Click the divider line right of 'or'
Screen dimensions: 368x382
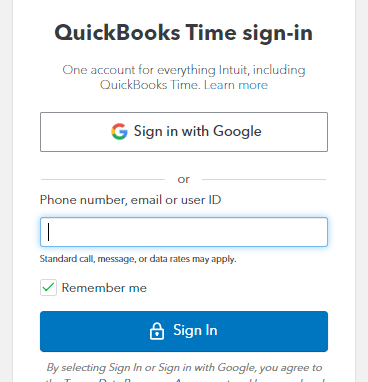tap(264, 179)
